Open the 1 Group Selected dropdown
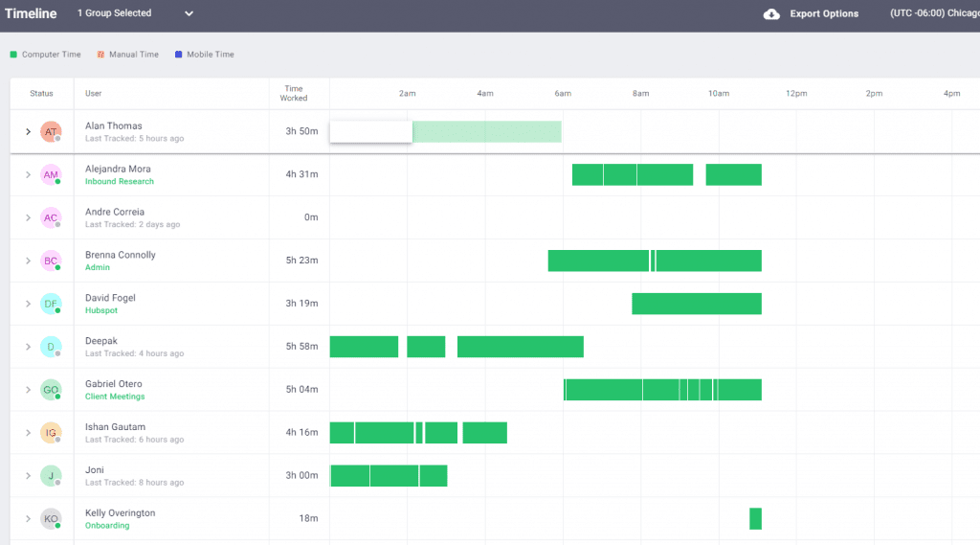This screenshot has width=980, height=545. [x=135, y=13]
